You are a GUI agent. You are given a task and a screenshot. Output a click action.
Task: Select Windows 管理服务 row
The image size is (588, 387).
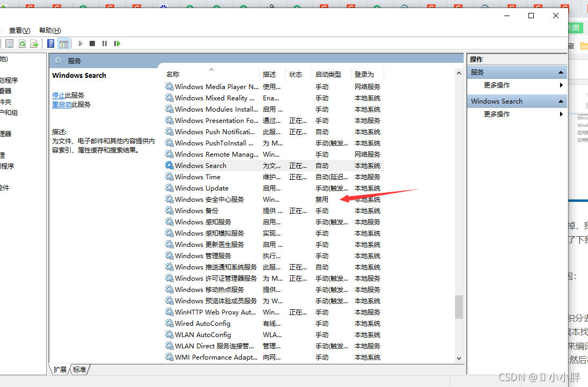click(274, 255)
